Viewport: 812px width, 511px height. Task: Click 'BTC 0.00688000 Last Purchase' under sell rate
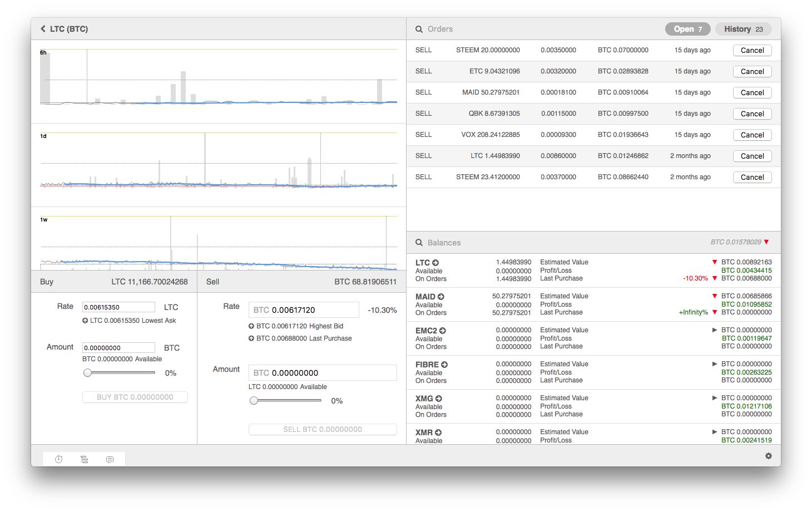click(304, 338)
